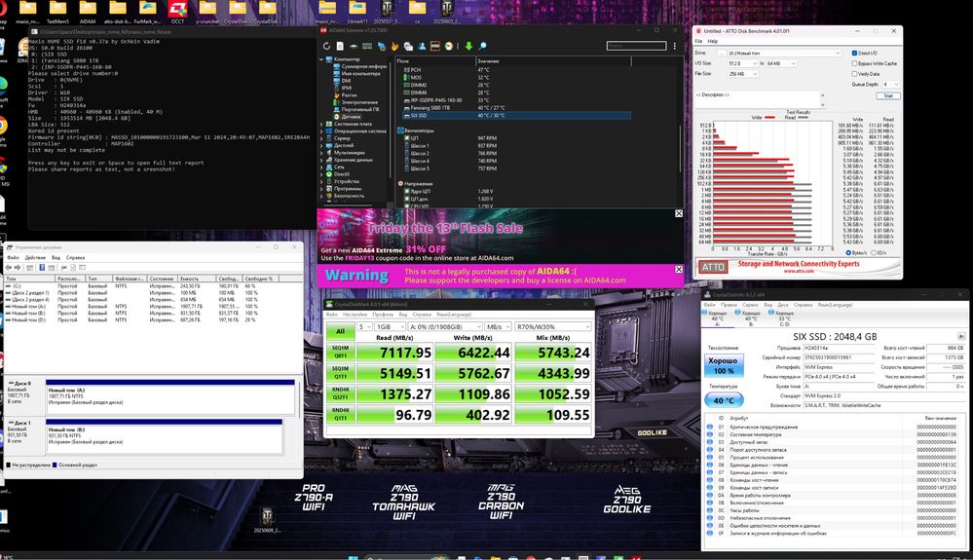The image size is (973, 560).
Task: Run the SEQ1M Q8T1 test
Action: [x=340, y=353]
